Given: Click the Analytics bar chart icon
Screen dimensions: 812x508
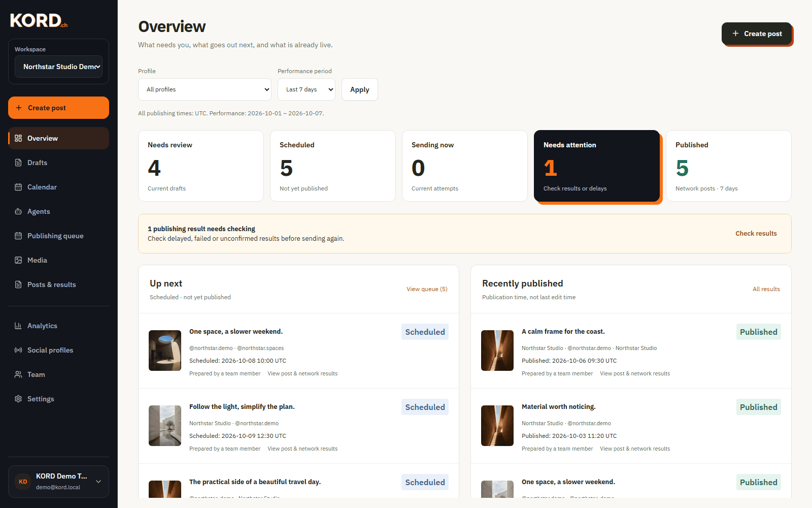Looking at the screenshot, I should point(18,326).
